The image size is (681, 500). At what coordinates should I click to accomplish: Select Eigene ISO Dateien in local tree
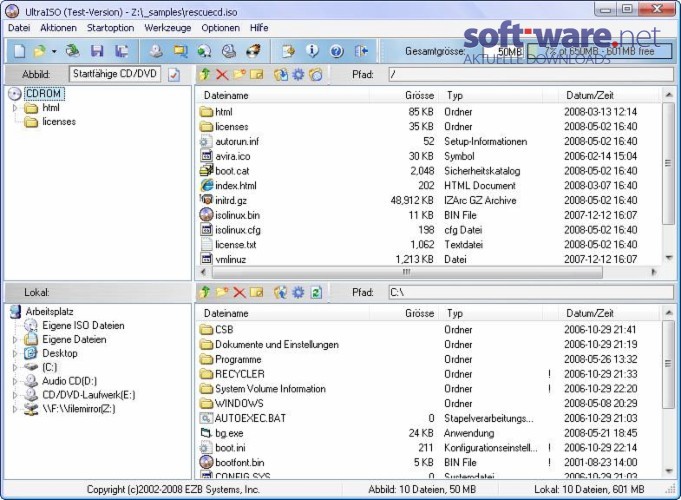coord(83,325)
